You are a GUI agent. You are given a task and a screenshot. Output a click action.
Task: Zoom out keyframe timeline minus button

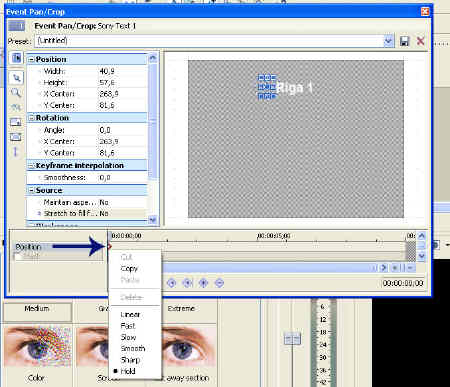pos(410,267)
